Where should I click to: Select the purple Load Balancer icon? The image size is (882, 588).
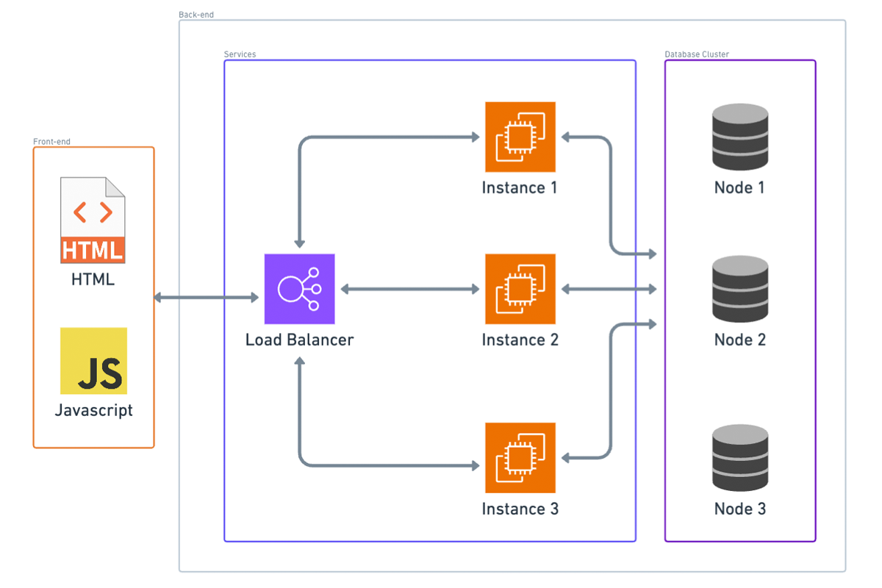coord(299,289)
